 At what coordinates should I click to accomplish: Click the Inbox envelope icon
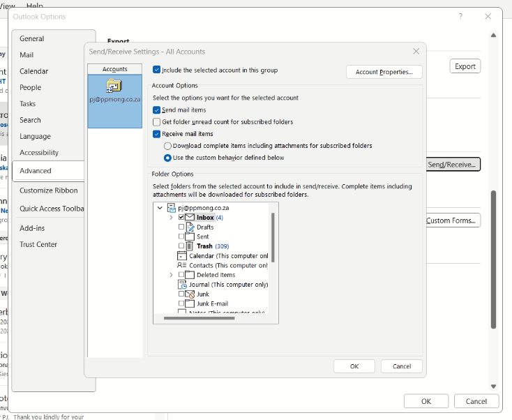click(190, 217)
